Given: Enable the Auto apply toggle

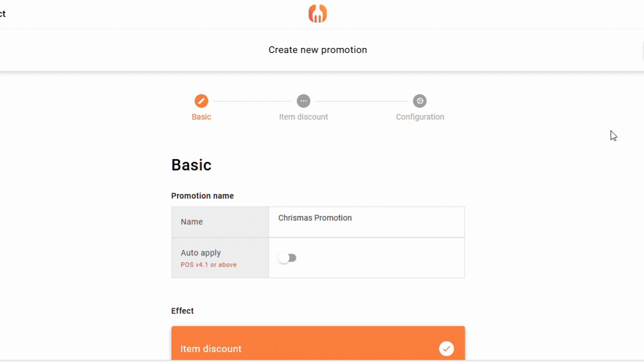Looking at the screenshot, I should pyautogui.click(x=288, y=258).
